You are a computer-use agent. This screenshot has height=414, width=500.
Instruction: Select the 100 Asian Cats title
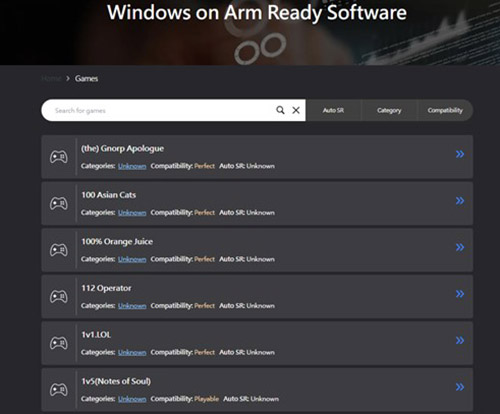point(109,195)
